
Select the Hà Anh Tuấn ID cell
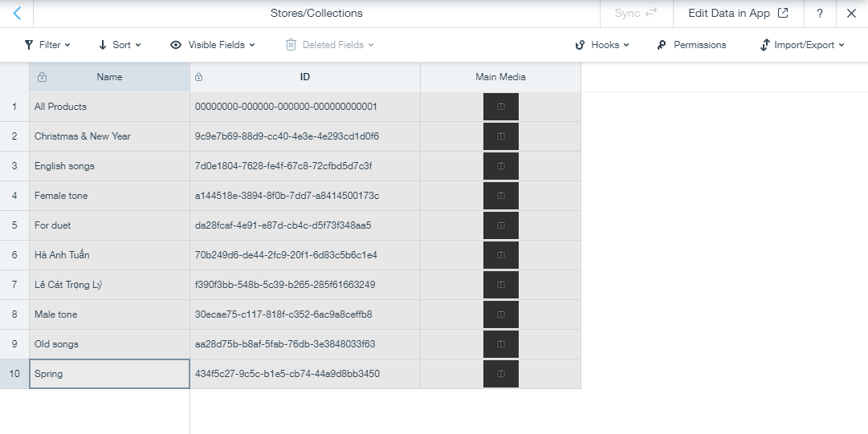(x=305, y=255)
